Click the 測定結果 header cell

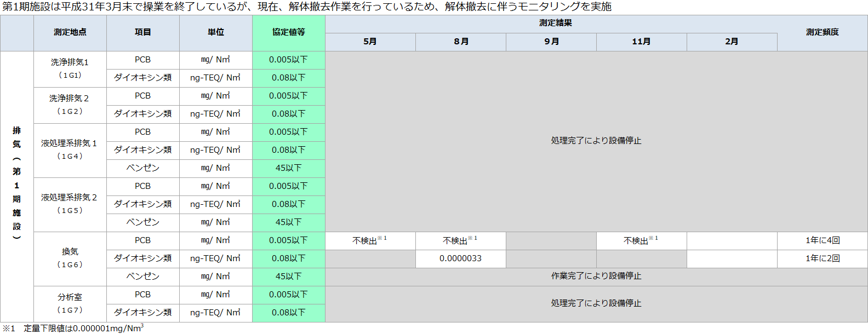[555, 23]
